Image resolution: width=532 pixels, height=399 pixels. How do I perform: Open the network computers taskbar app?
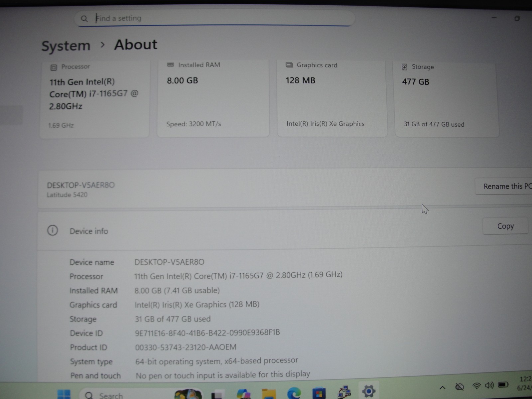(x=344, y=392)
